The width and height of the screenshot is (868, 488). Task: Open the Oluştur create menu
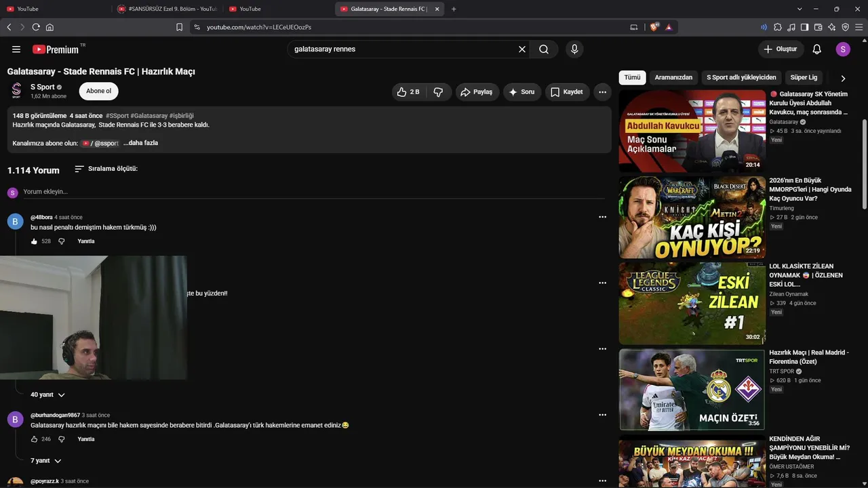click(781, 49)
